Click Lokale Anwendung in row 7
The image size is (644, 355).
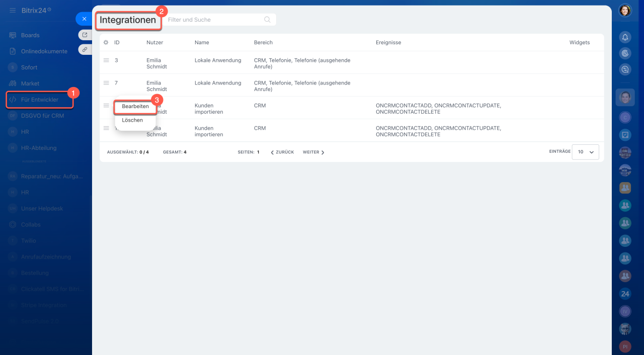(x=218, y=83)
